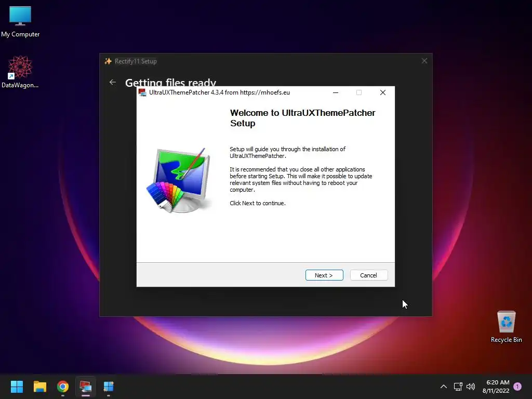
Task: Show hidden system tray icons
Action: tap(444, 387)
